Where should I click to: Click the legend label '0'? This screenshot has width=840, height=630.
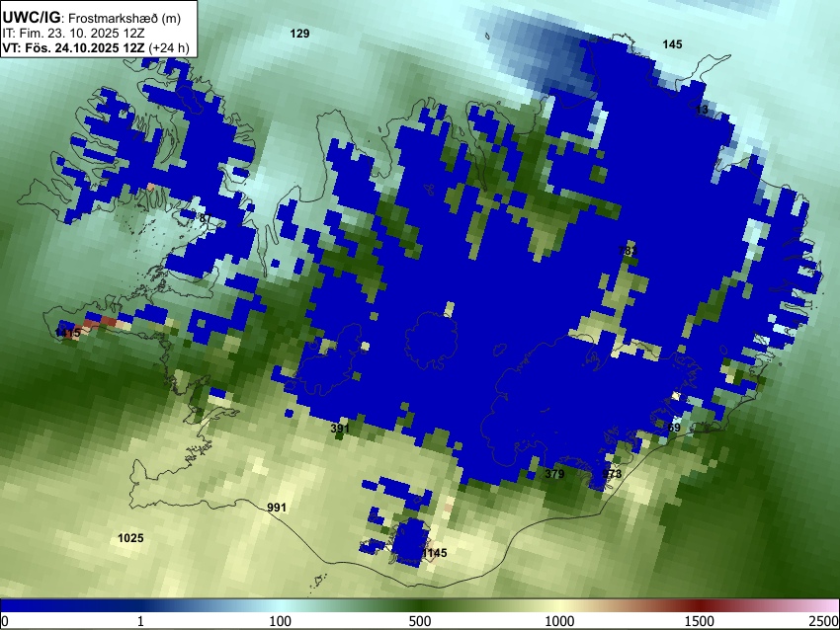point(5,621)
